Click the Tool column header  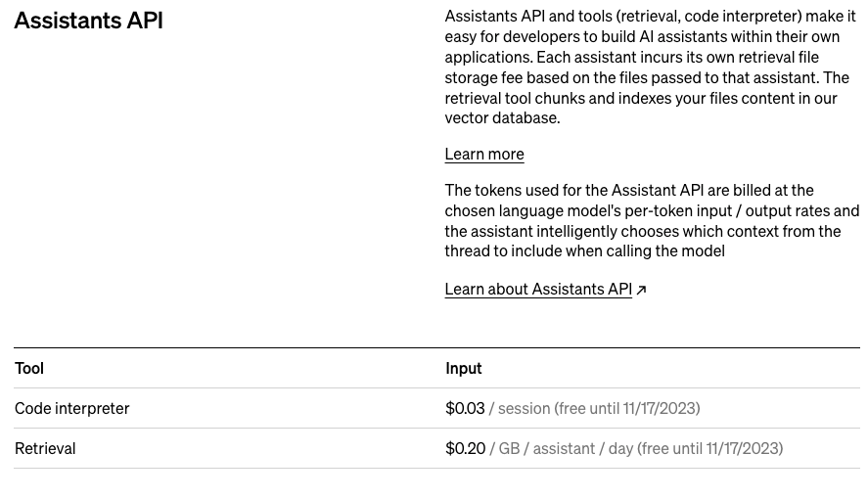pyautogui.click(x=29, y=369)
